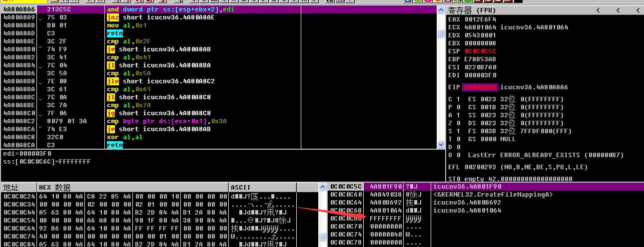Click the disassembly pane scroll-down arrow
Image resolution: width=644 pixels, height=247 pixels.
[441, 145]
